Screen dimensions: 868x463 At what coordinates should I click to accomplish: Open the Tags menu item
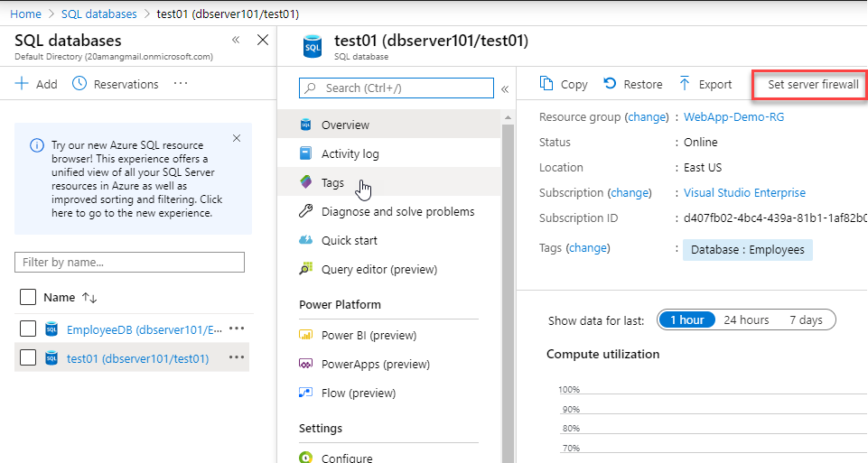(x=389, y=182)
